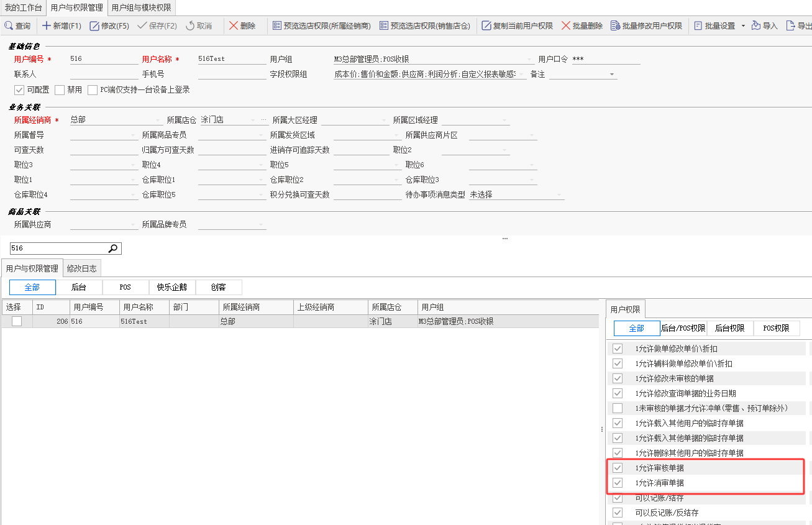Click the 修改(F5) edit icon
The image size is (812, 525).
94,26
